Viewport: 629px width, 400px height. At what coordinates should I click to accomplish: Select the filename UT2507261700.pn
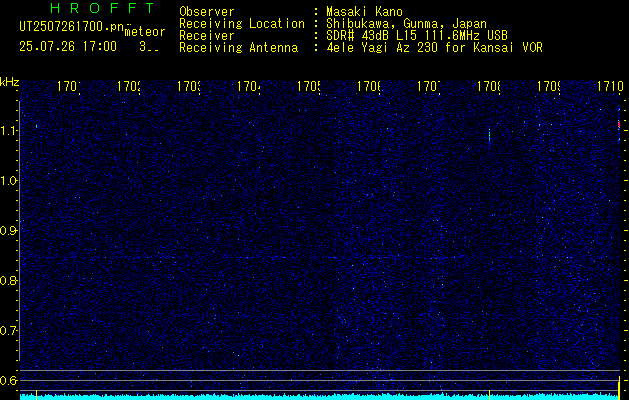(x=72, y=27)
